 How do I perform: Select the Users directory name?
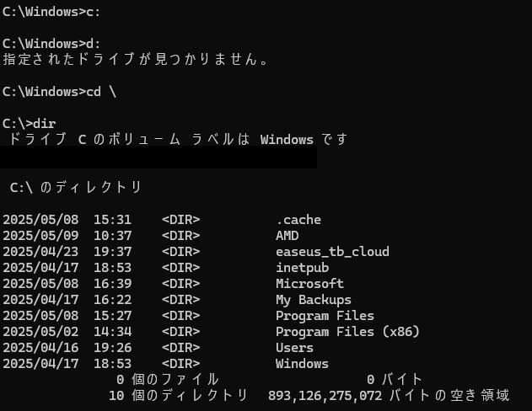[x=294, y=348]
